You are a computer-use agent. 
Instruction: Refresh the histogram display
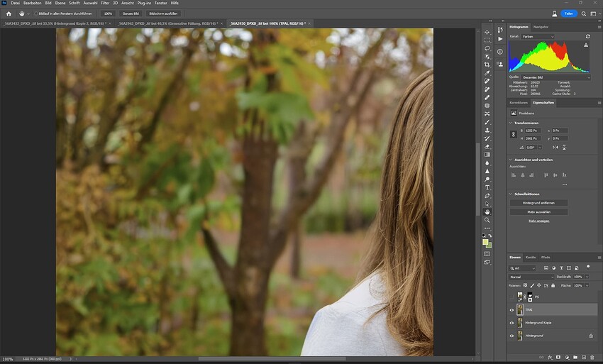tap(587, 36)
